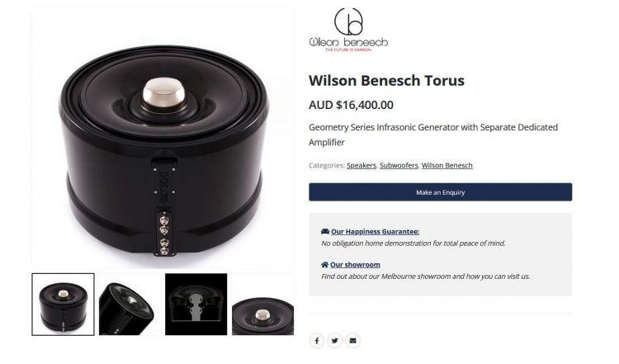Screen dimensions: 619x364
Task: Click the Wilson Benesch brand logo
Action: 348,30
